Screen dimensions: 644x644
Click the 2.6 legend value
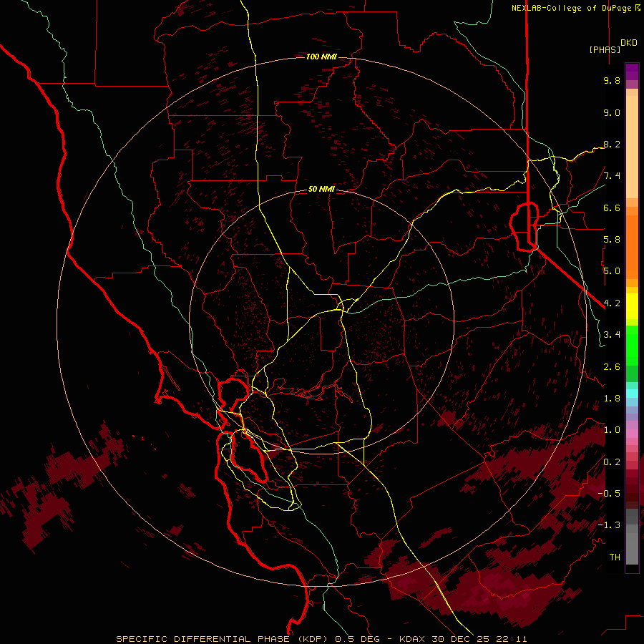pos(612,367)
